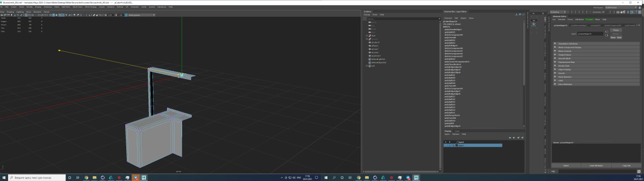Toggle visibility V box of layer2
This screenshot has height=181, width=644.
tap(445, 142)
